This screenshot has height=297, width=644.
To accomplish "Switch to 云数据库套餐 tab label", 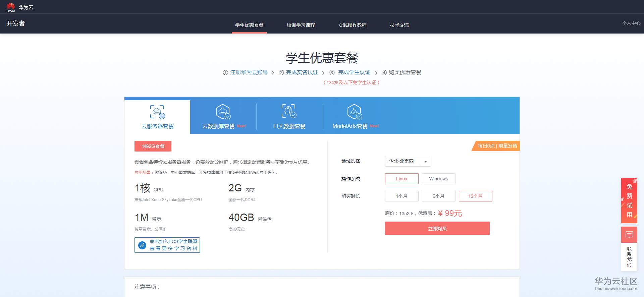I will point(218,126).
